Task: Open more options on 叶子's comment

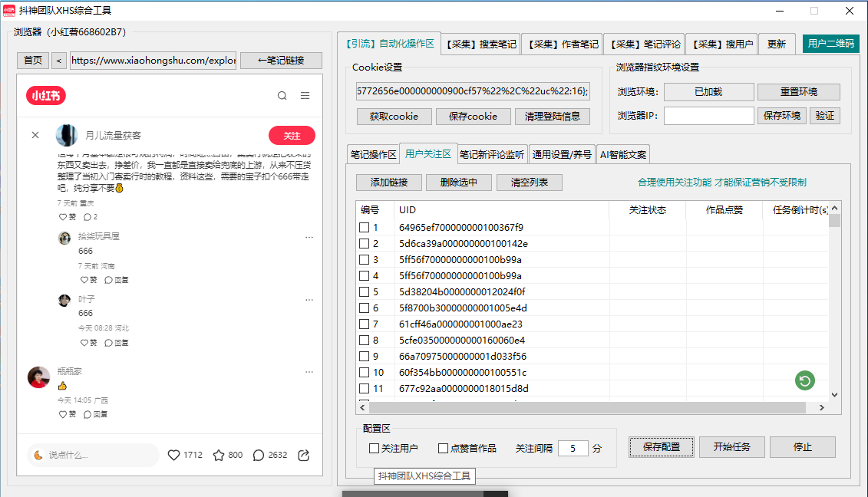Action: (x=309, y=299)
